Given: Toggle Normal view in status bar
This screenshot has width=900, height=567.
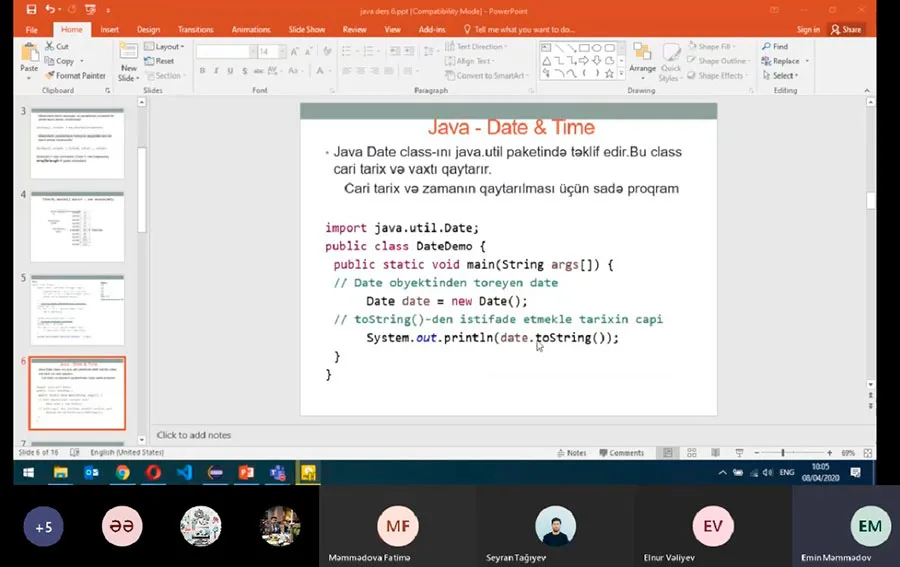Looking at the screenshot, I should (668, 453).
